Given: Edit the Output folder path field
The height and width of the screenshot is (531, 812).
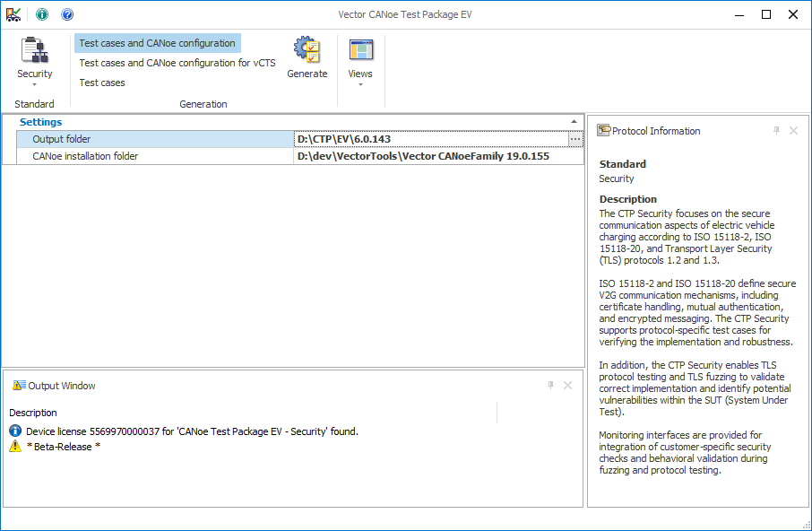Looking at the screenshot, I should (431, 139).
